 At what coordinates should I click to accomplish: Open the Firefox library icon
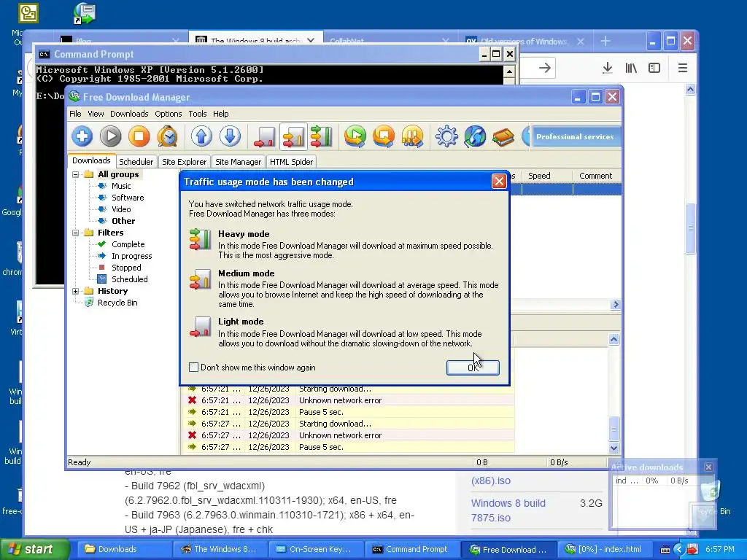tap(631, 68)
